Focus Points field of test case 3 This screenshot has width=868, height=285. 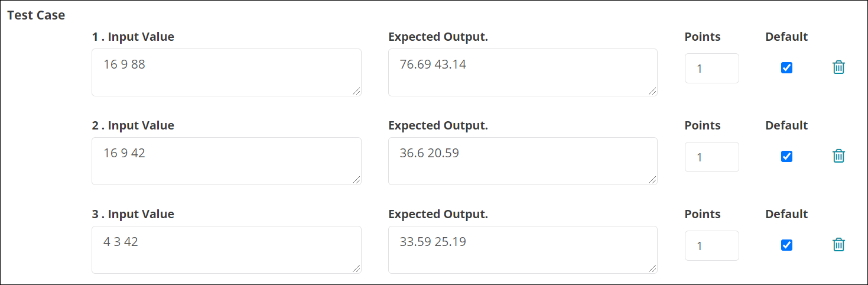tap(712, 245)
